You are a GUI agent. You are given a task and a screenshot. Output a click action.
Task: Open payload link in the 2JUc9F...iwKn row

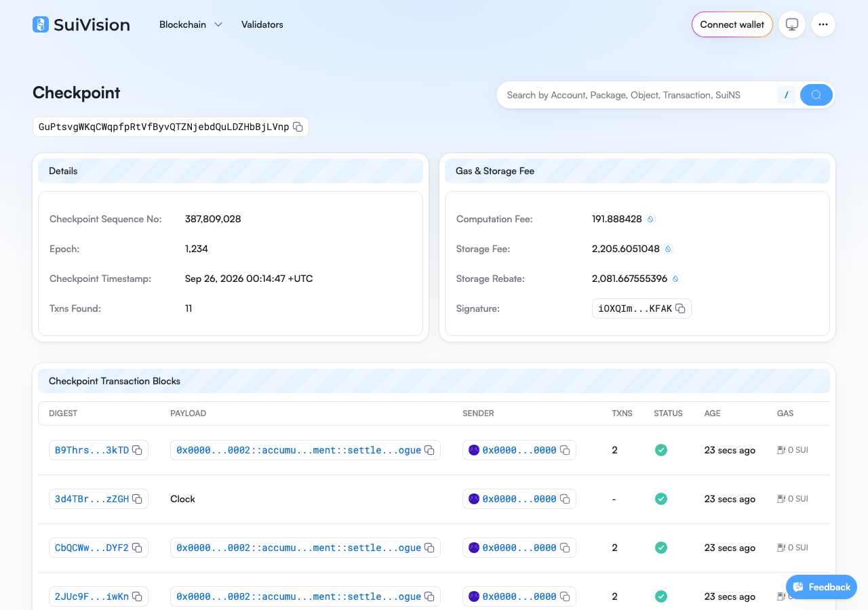click(x=298, y=596)
